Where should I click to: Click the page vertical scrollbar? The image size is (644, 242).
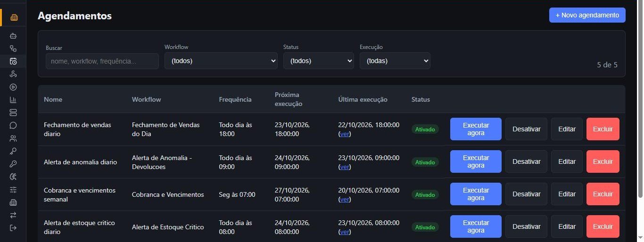pyautogui.click(x=640, y=99)
